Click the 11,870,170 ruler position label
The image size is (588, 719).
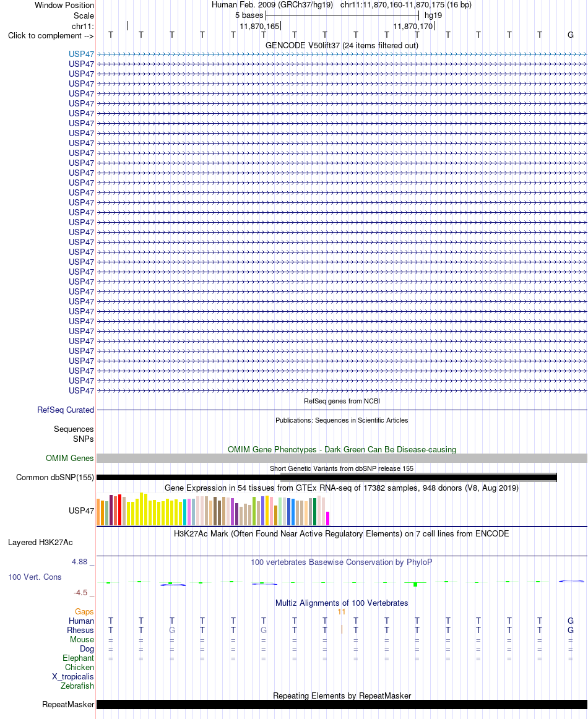coord(413,26)
